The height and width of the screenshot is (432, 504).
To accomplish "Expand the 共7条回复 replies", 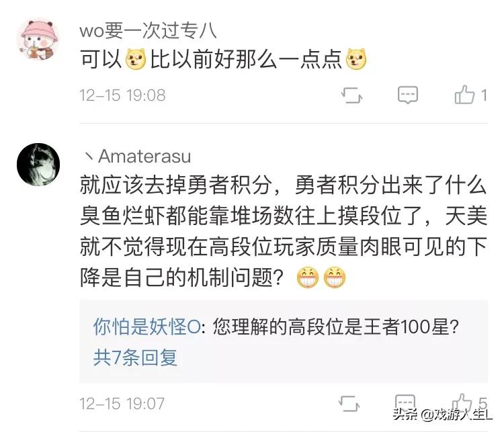I will [135, 357].
